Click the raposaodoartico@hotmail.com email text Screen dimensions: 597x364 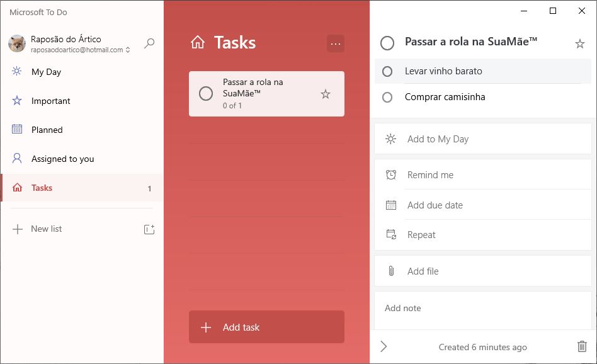click(x=77, y=50)
